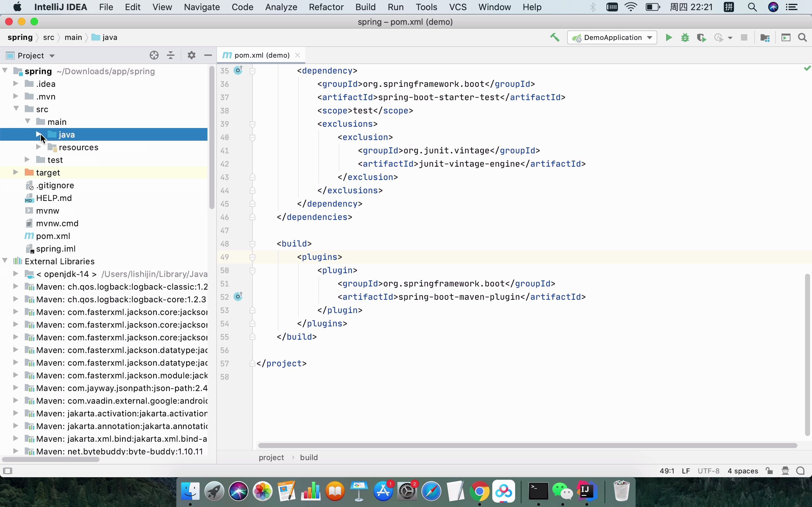The height and width of the screenshot is (507, 812).
Task: Toggle read-only lock in status bar
Action: tap(769, 471)
